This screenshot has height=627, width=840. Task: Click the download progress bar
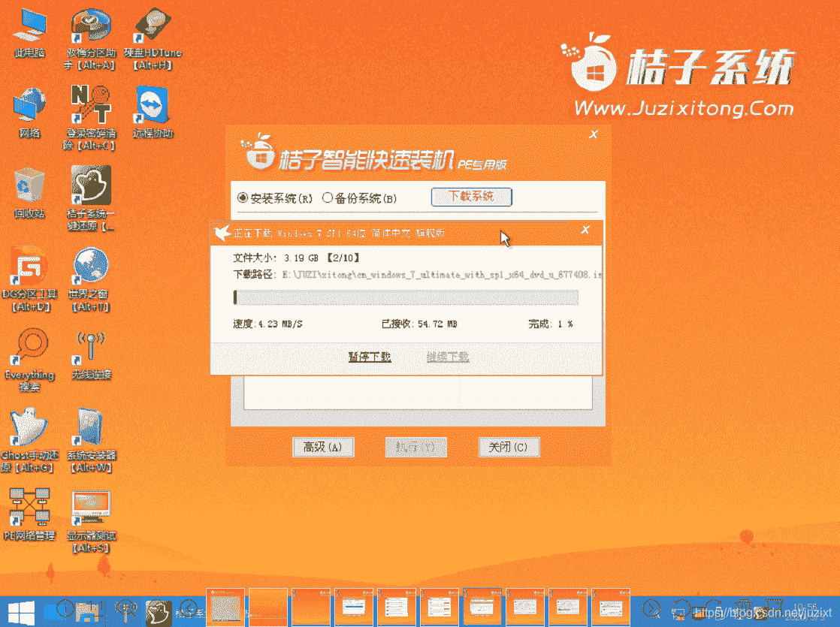[x=406, y=297]
